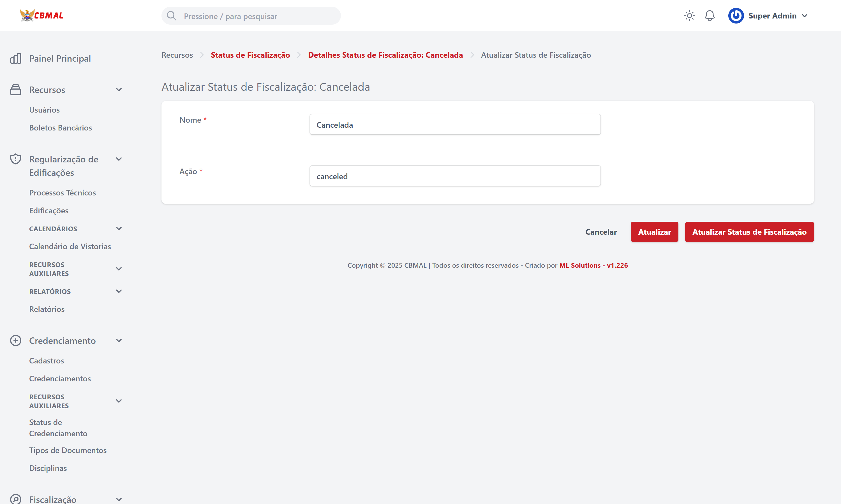The width and height of the screenshot is (841, 504).
Task: Click the CBMAL logo
Action: pyautogui.click(x=41, y=15)
